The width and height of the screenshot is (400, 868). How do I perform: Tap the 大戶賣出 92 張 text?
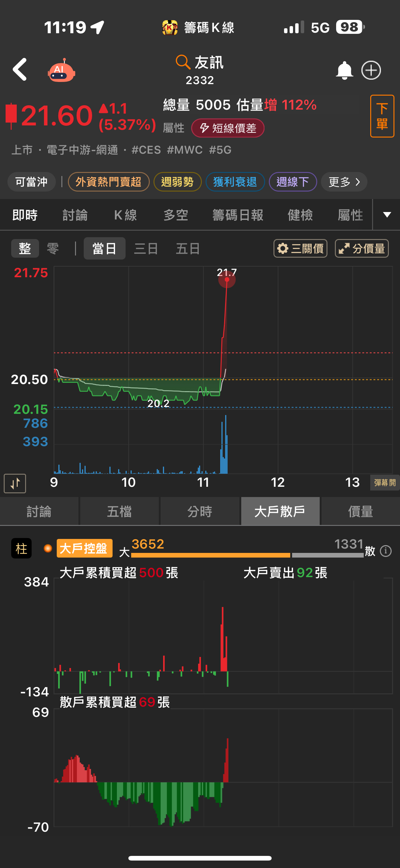285,572
